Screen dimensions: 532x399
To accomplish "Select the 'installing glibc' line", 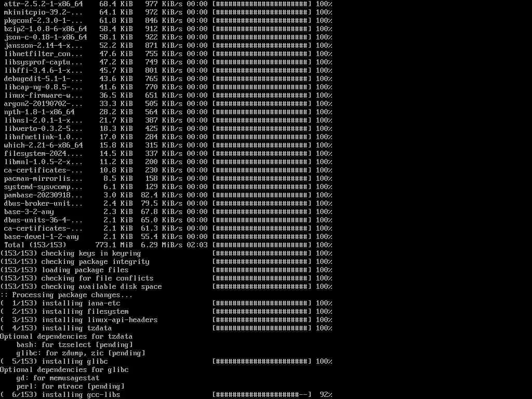I will tap(166, 362).
